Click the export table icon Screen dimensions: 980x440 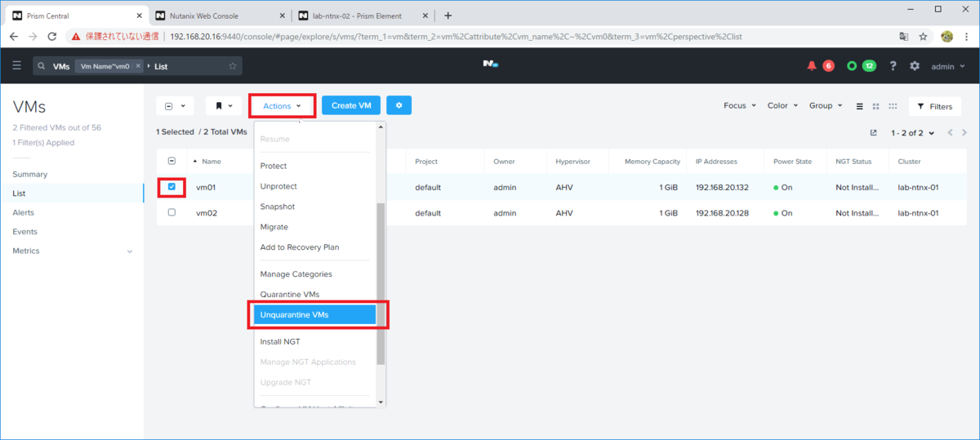(873, 132)
